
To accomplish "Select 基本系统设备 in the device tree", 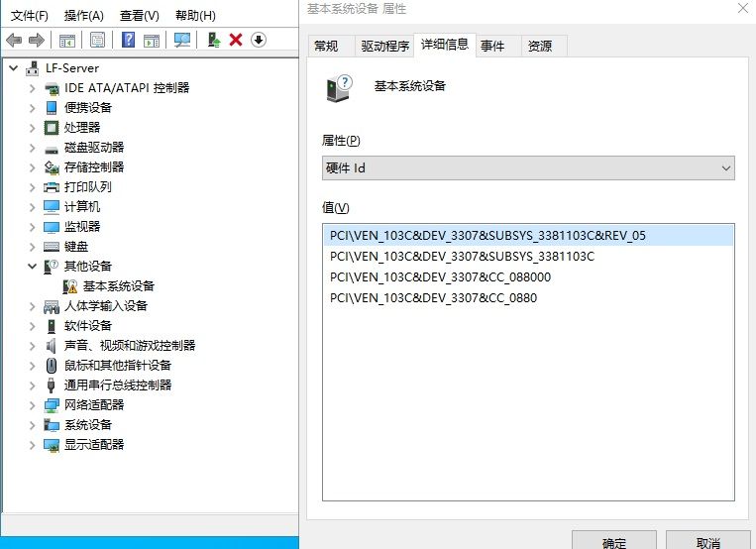I will point(119,286).
